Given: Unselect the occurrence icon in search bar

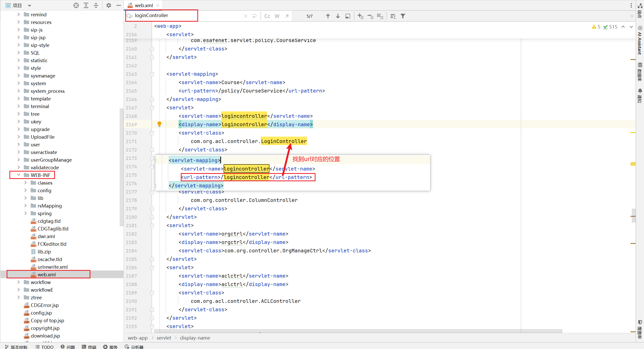Looking at the screenshot, I should pyautogui.click(x=371, y=16).
